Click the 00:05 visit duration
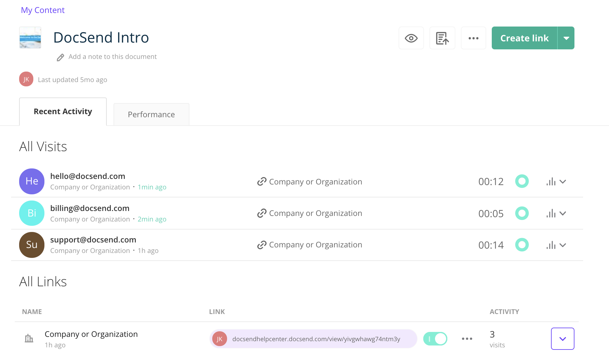609x364 pixels. (x=491, y=213)
